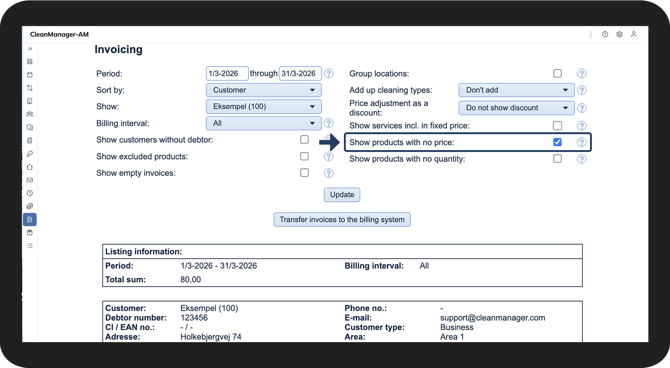Image resolution: width=670 pixels, height=368 pixels.
Task: Enable Group locations checkbox
Action: pyautogui.click(x=557, y=73)
